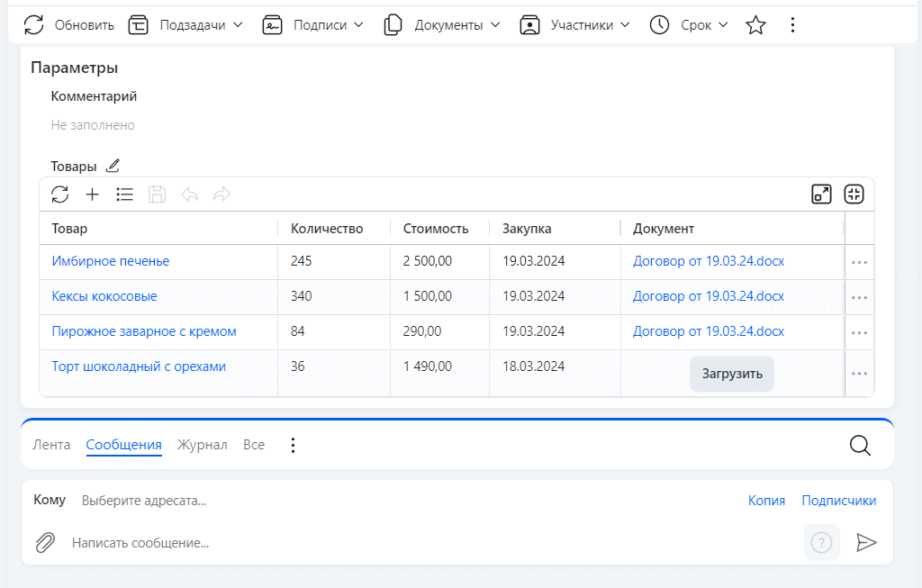The height and width of the screenshot is (588, 922).
Task: Save table changes with the diskette icon
Action: (x=157, y=194)
